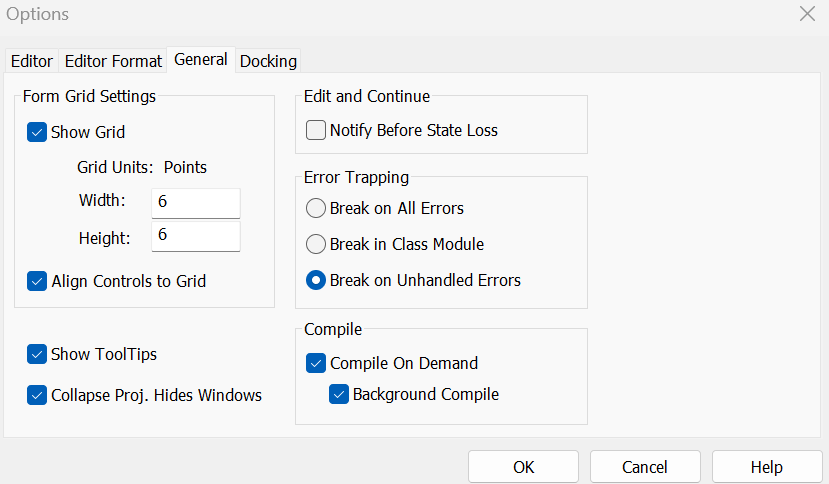Uncheck Compile On Demand
The height and width of the screenshot is (484, 829).
(x=316, y=363)
